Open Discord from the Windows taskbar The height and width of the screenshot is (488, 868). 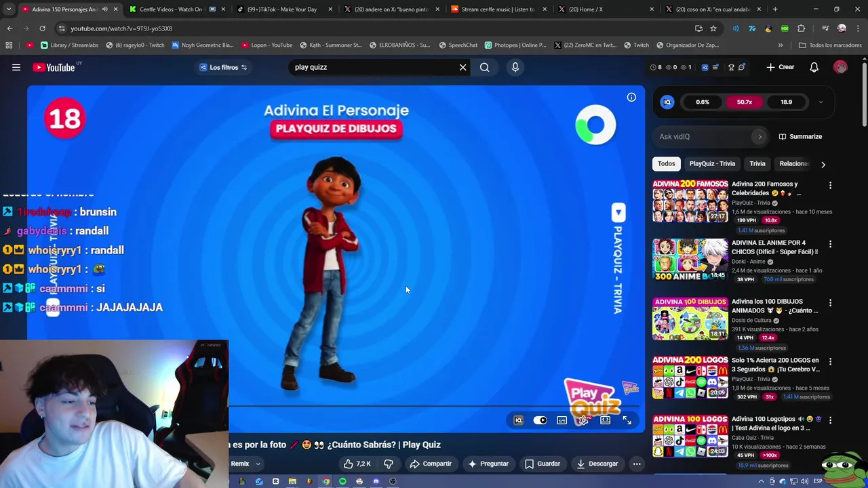pyautogui.click(x=376, y=481)
